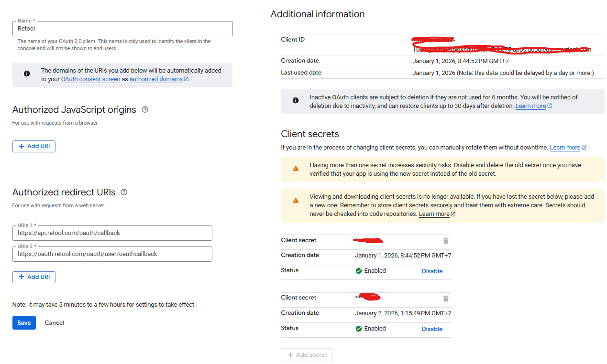Click warning icon in viewing secrets alert
Image resolution: width=607 pixels, height=364 pixels.
tap(296, 200)
